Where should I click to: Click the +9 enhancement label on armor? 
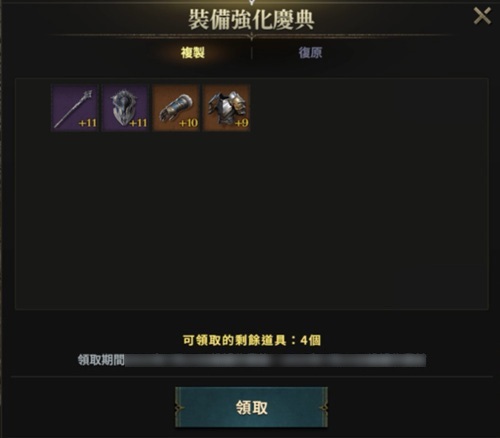[242, 123]
